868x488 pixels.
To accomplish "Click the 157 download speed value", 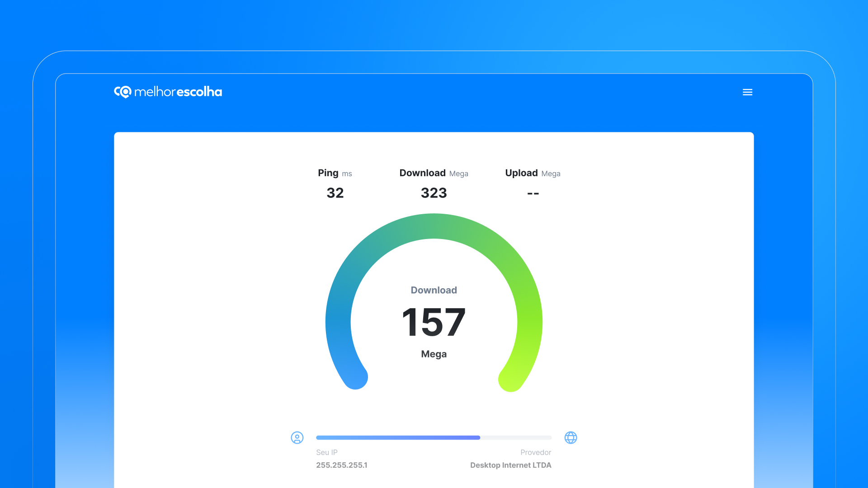I will [x=434, y=322].
